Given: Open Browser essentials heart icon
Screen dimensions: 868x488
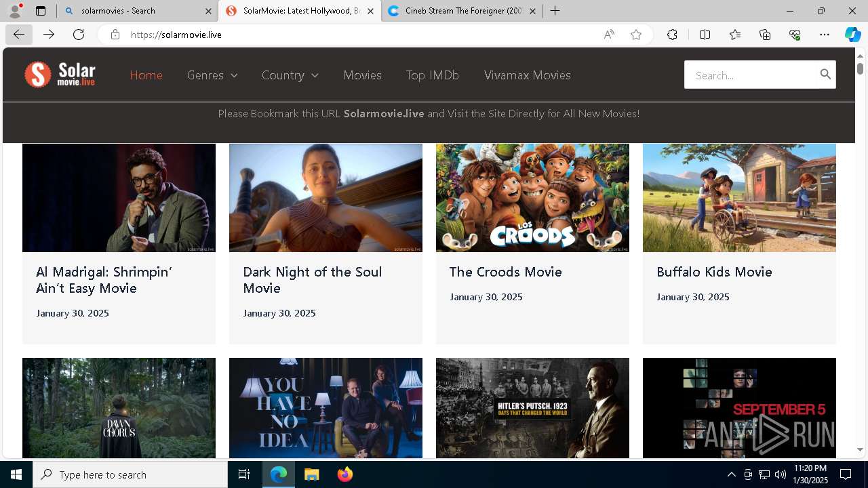Looking at the screenshot, I should (795, 35).
